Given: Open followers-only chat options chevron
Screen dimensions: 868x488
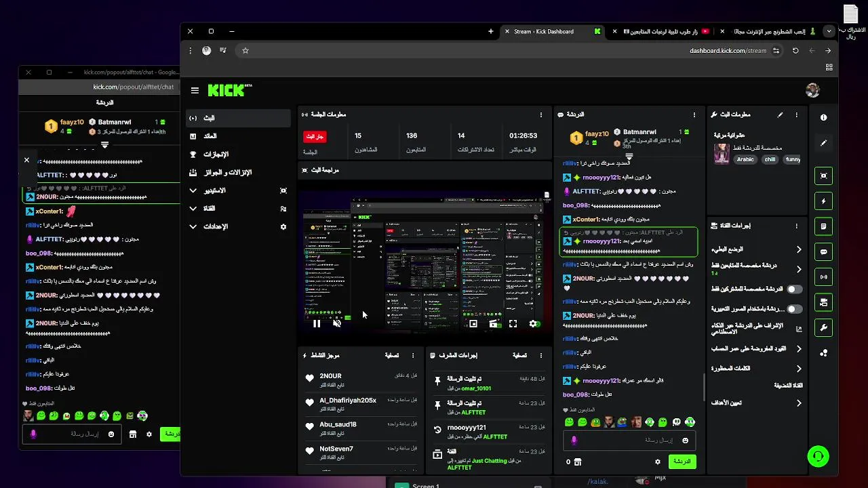Looking at the screenshot, I should pos(799,269).
